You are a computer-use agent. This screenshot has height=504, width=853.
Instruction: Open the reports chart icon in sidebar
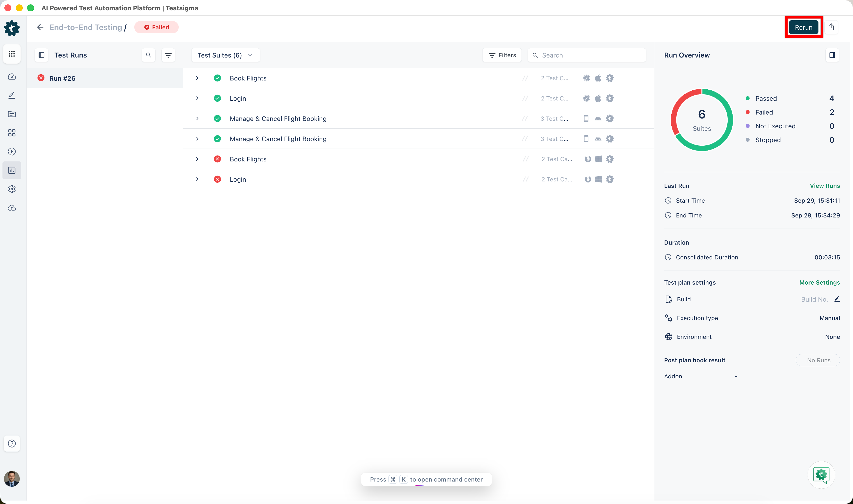click(x=12, y=170)
